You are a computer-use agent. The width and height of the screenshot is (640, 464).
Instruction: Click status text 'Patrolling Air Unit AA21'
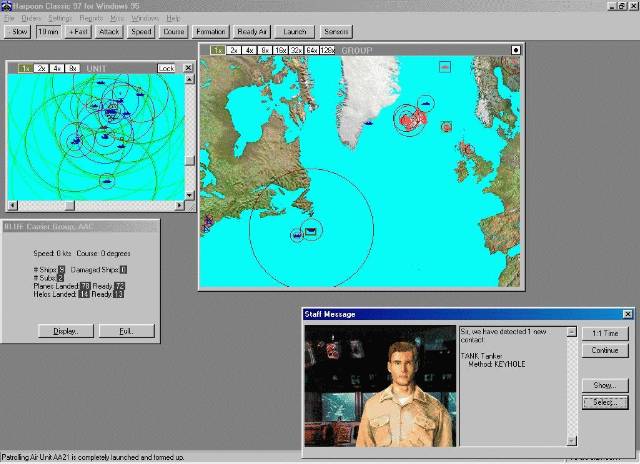click(x=93, y=457)
